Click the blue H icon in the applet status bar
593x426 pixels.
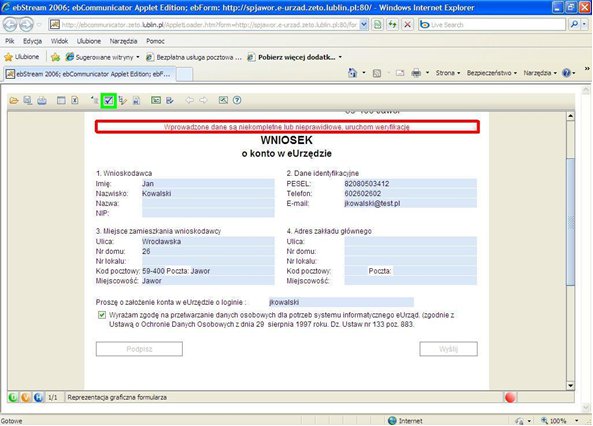click(x=38, y=397)
